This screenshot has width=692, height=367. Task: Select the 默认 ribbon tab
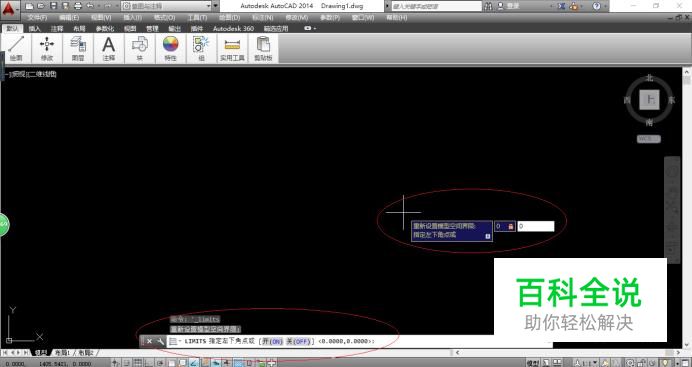pyautogui.click(x=12, y=28)
